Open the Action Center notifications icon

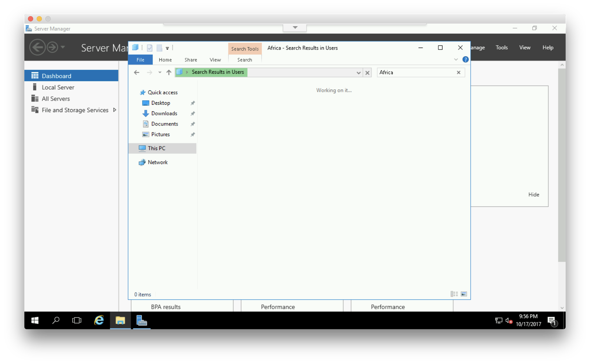[x=552, y=321]
